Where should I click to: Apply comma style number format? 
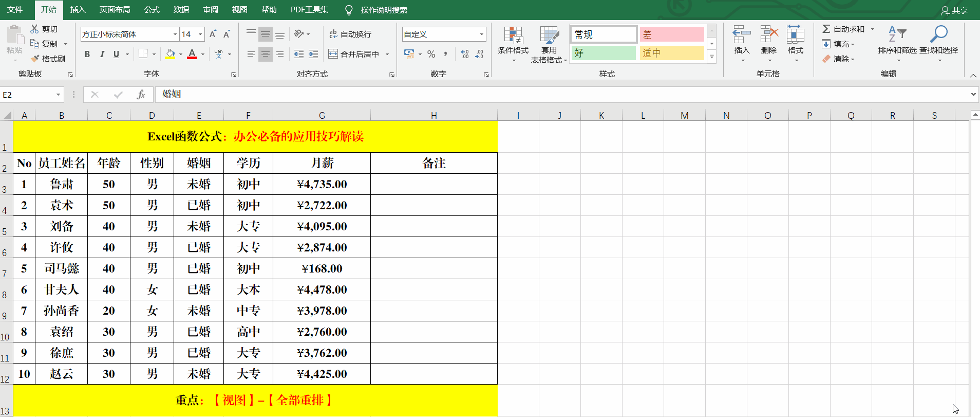[x=445, y=54]
